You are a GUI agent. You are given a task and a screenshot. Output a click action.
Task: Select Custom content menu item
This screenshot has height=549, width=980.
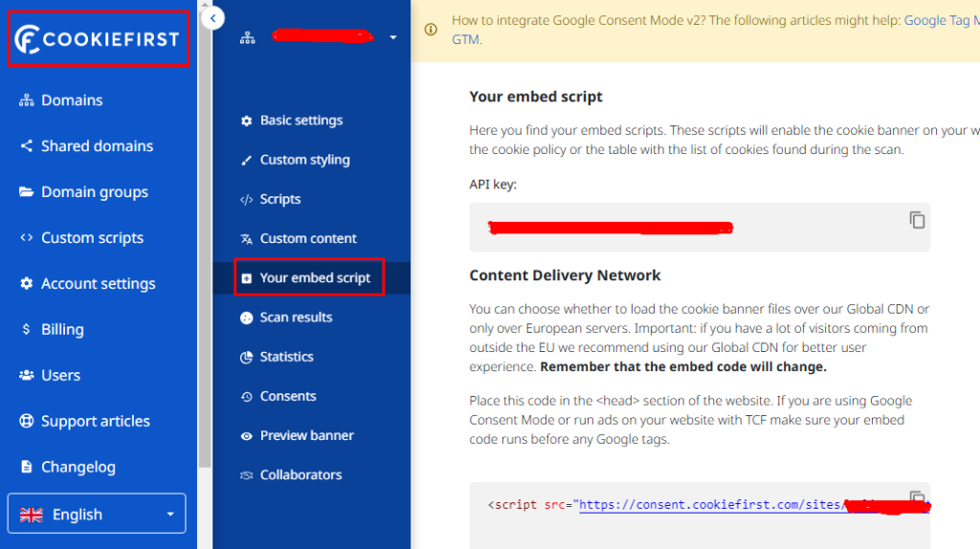pyautogui.click(x=307, y=238)
